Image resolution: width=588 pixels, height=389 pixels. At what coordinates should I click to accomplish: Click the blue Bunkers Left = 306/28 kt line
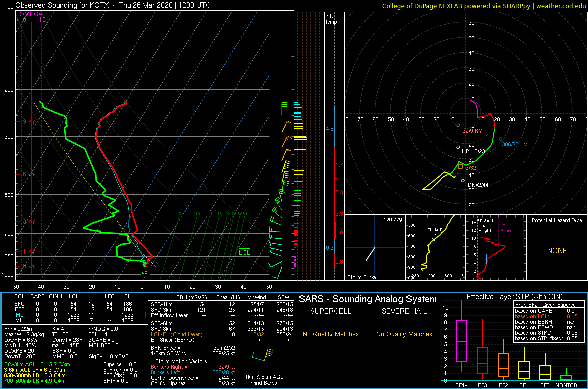(193, 372)
